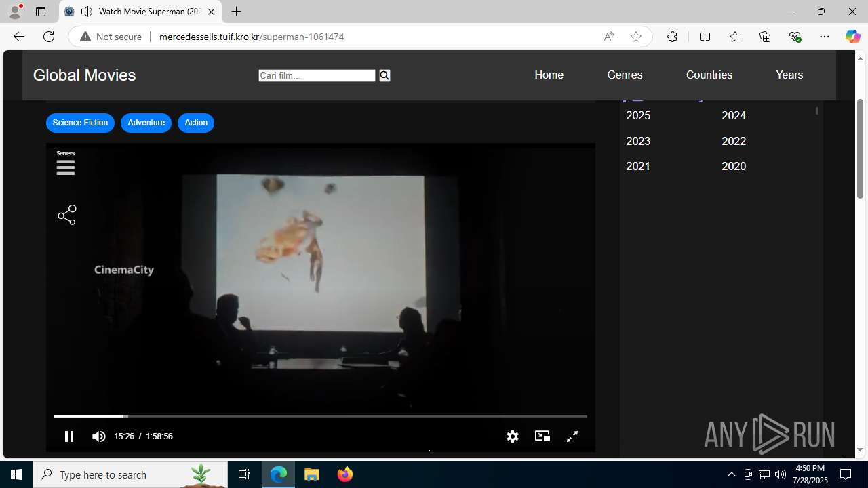
Task: Open the Windows notification center
Action: 846,474
